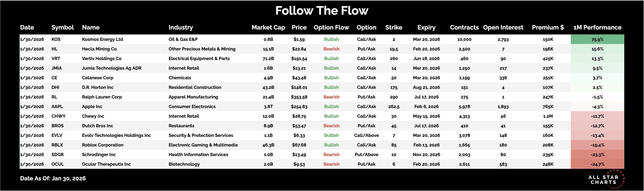
Task: Select the Roblox Corporation name
Action: (103, 145)
